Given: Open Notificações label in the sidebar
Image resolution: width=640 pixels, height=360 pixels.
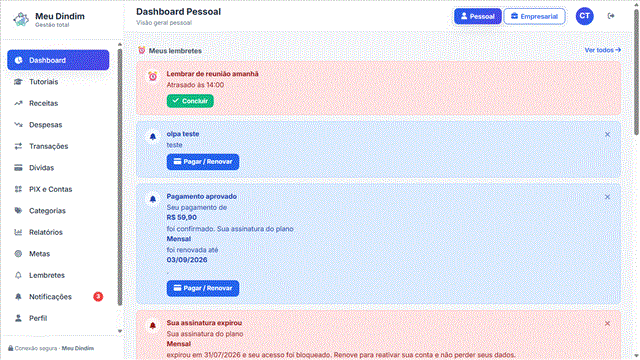Looking at the screenshot, I should coord(50,297).
